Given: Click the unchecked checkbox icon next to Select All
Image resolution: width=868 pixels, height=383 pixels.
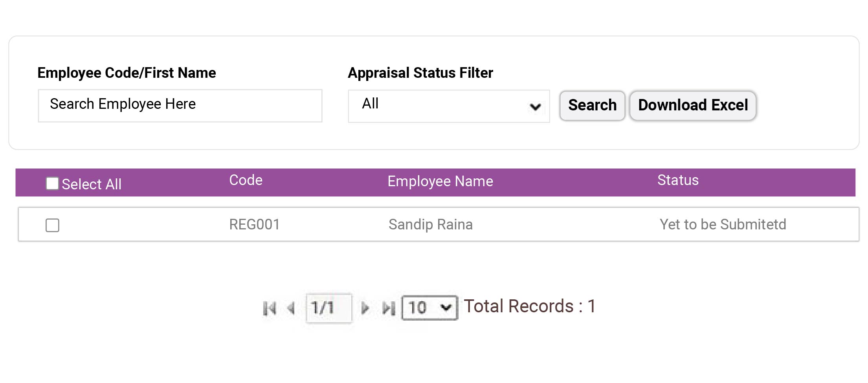Looking at the screenshot, I should pos(51,183).
